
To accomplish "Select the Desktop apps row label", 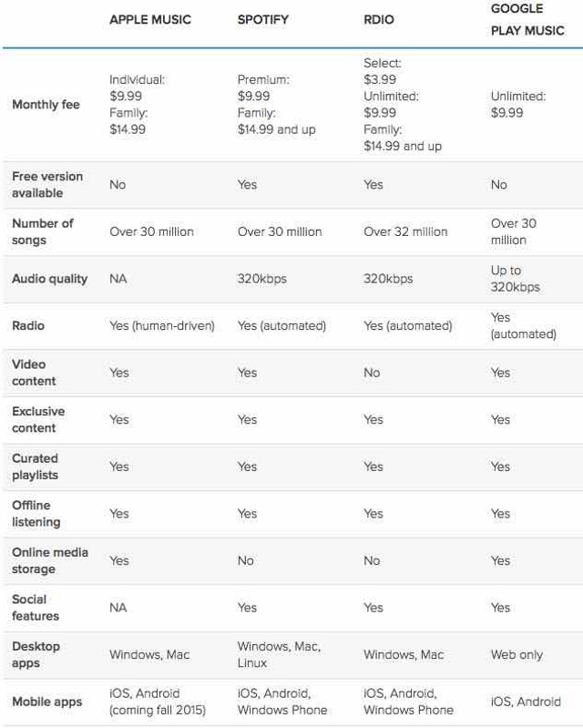I will coord(36,654).
